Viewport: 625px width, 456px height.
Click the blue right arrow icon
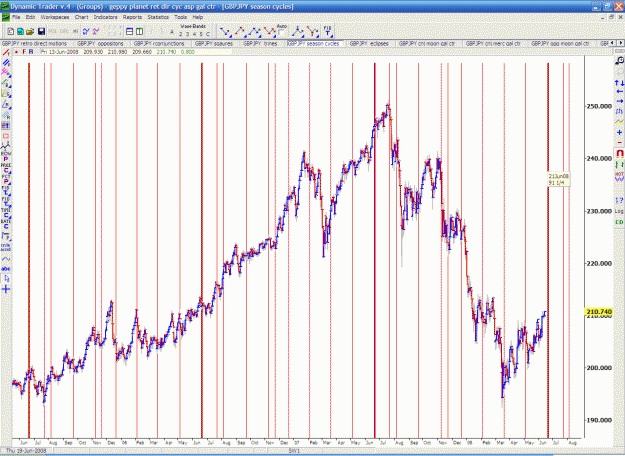619,101
